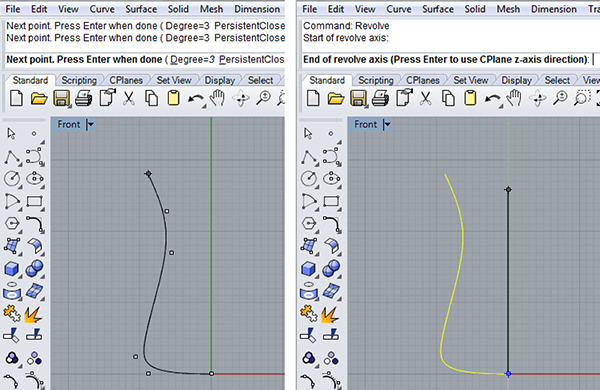The height and width of the screenshot is (390, 600).
Task: Switch to Display tab in right window
Action: (x=517, y=80)
